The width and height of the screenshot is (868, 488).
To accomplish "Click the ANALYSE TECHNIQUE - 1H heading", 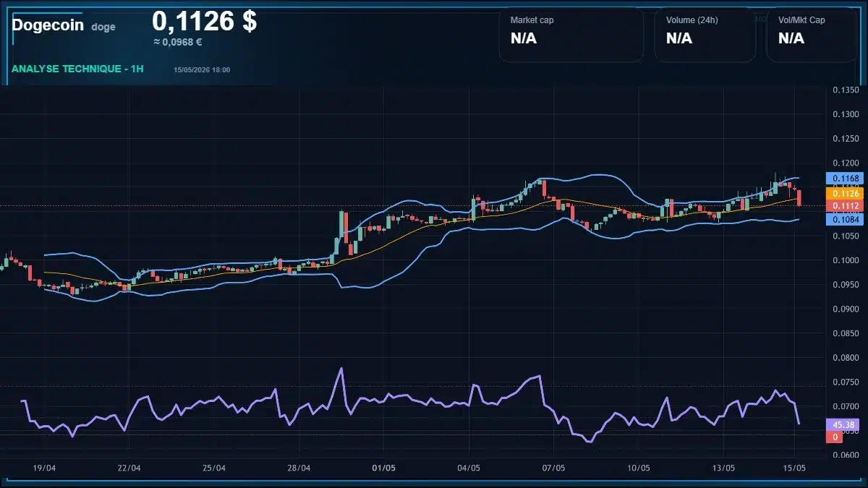I will pos(77,69).
